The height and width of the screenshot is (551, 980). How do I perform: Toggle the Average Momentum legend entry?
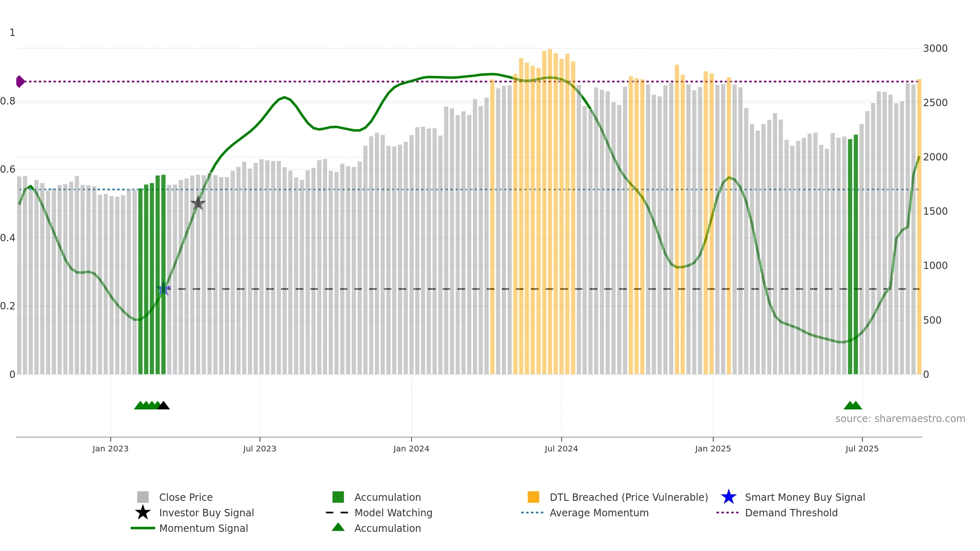pos(585,513)
